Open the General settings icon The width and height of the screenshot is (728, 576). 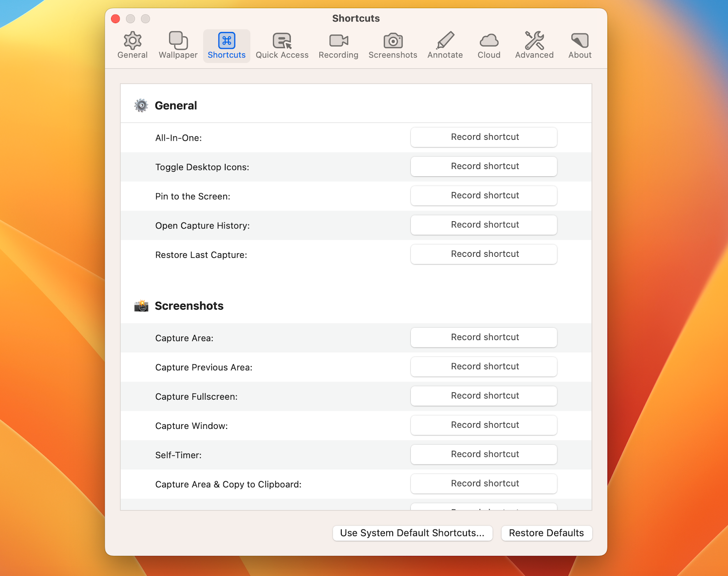pyautogui.click(x=132, y=45)
